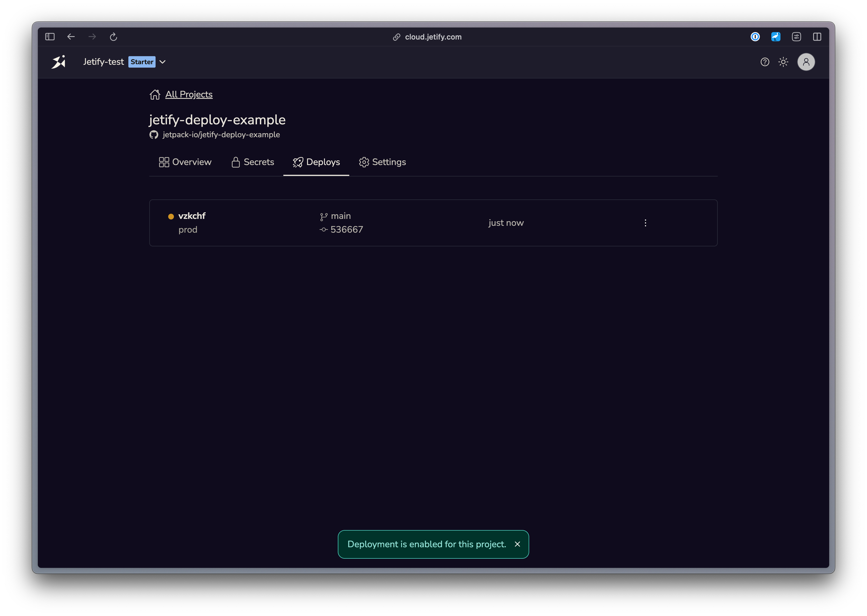
Task: Open the help question-mark icon
Action: 765,62
